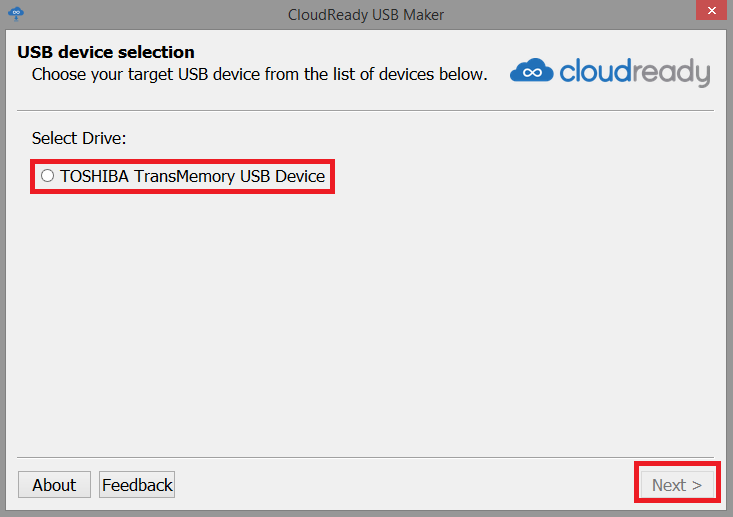Click the word "ready" in the logo
Image resolution: width=733 pixels, height=517 pixels.
click(x=671, y=72)
